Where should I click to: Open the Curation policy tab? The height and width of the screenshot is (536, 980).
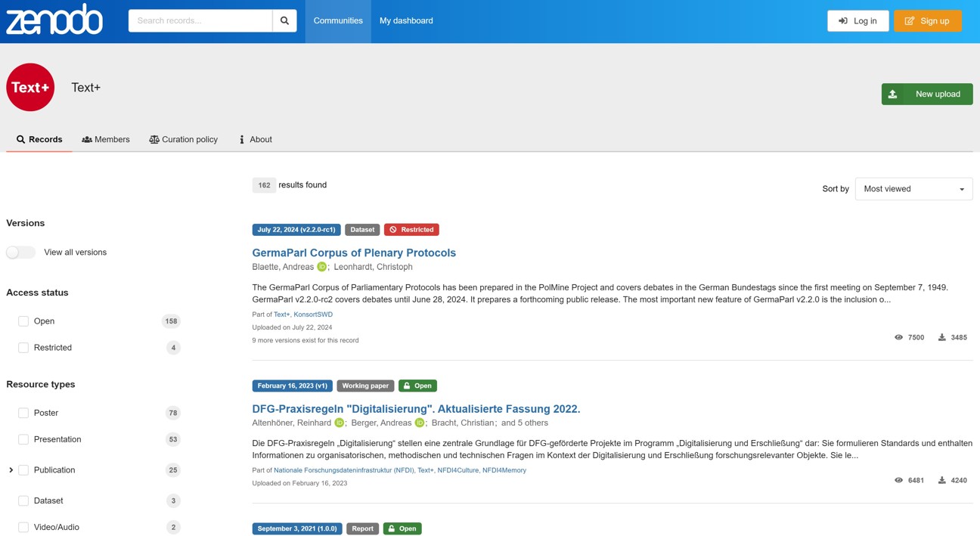(x=183, y=139)
